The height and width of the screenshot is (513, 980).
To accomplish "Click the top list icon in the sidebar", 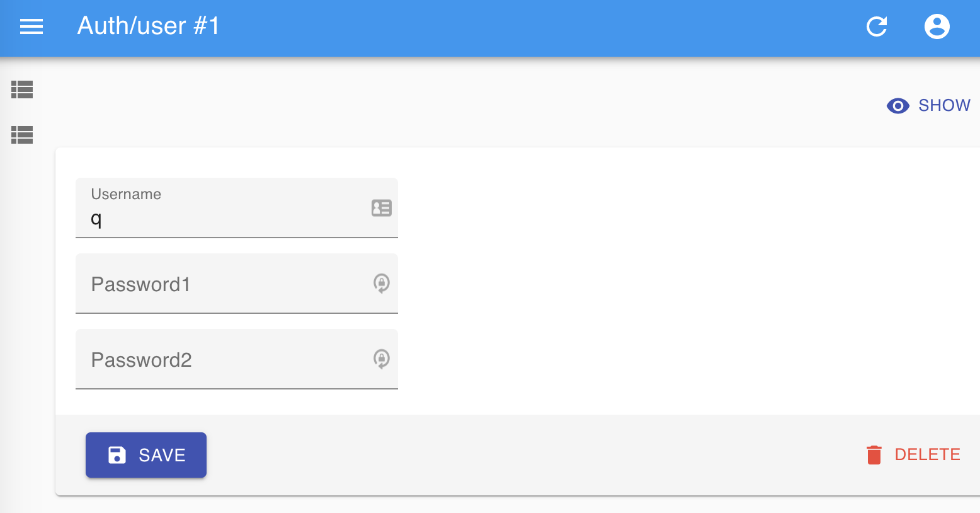I will coord(21,89).
